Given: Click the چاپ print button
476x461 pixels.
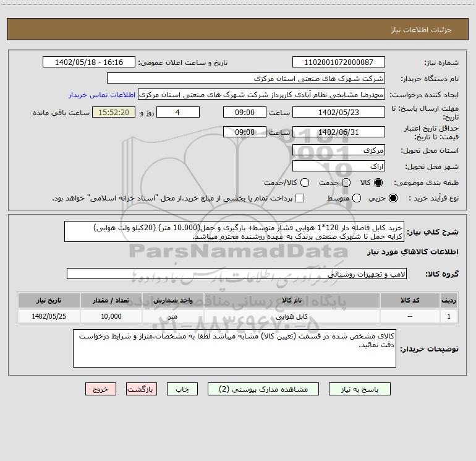Looking at the screenshot, I should pos(182,389).
